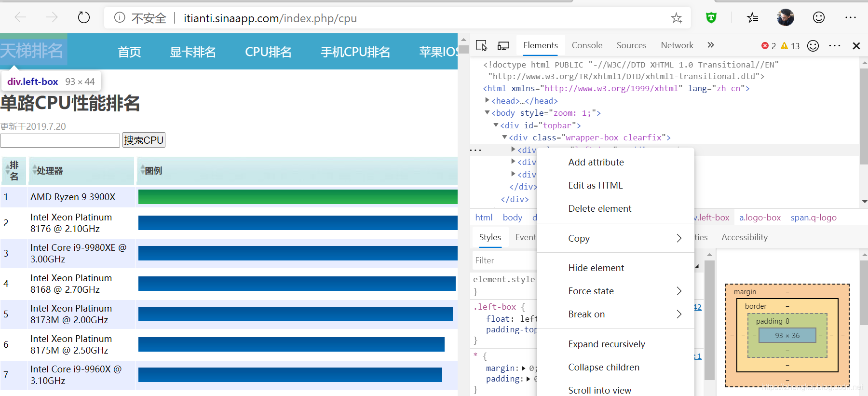Sort by the 图例 column header
The width and height of the screenshot is (868, 396).
[x=297, y=171]
